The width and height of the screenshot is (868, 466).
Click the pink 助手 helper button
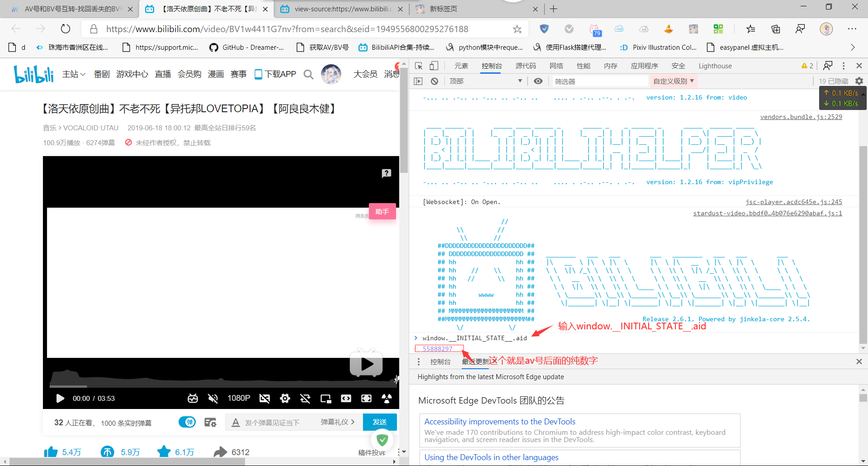(382, 211)
